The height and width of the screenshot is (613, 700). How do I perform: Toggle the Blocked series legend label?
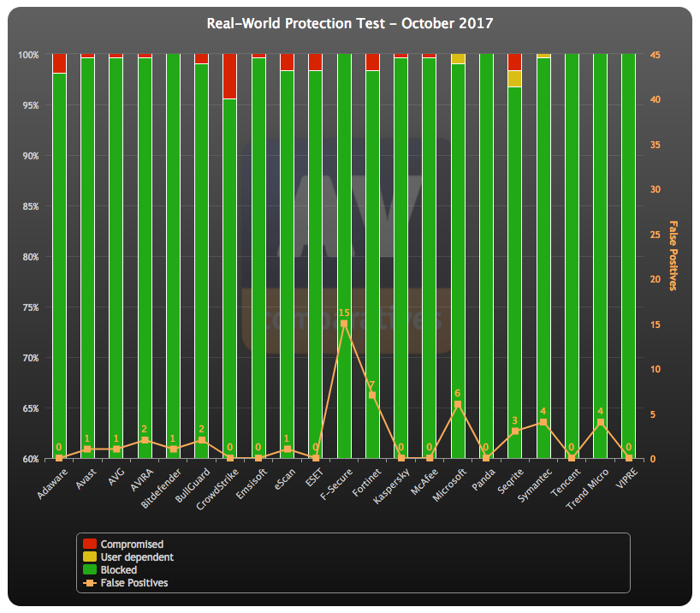coord(118,569)
